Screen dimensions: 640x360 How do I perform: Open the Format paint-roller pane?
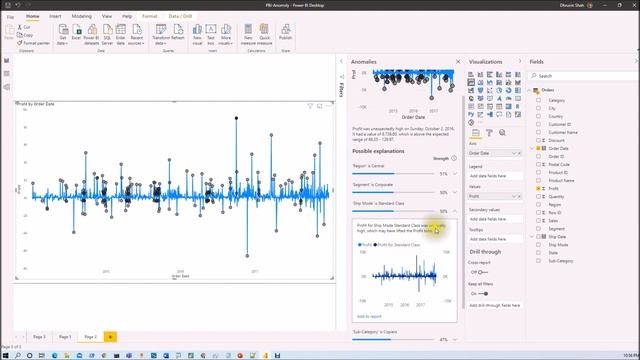(489, 133)
